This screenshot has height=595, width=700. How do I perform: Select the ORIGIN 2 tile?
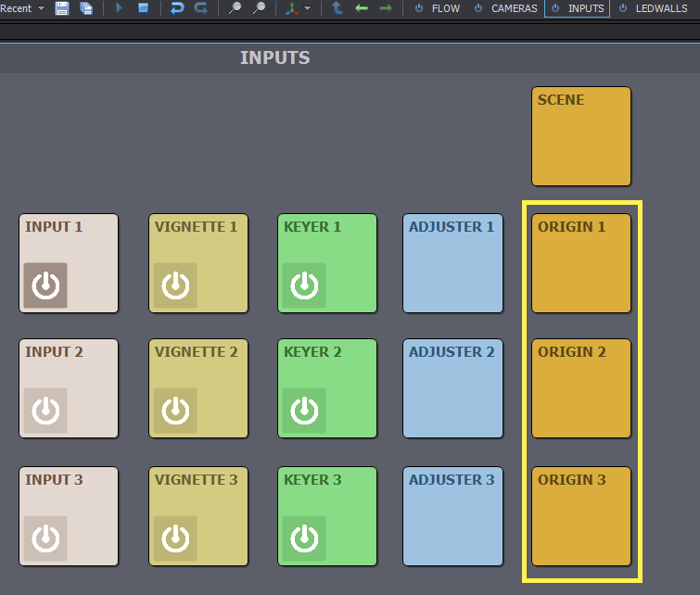[581, 388]
